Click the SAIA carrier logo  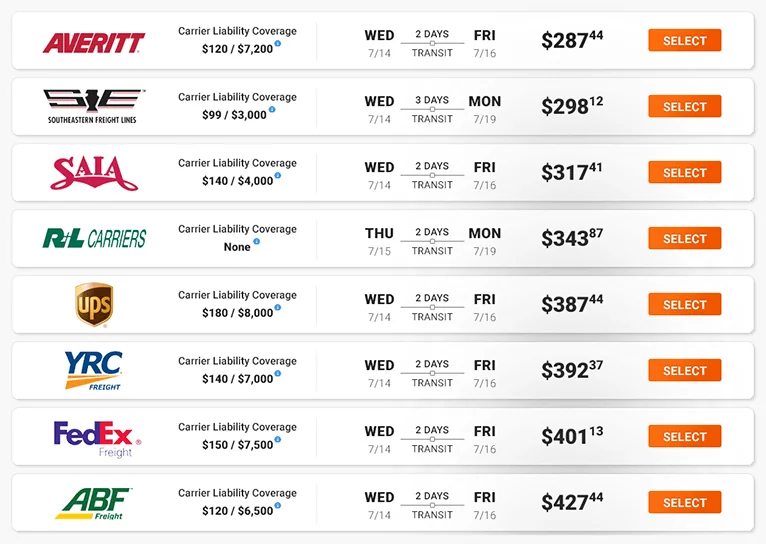point(94,173)
